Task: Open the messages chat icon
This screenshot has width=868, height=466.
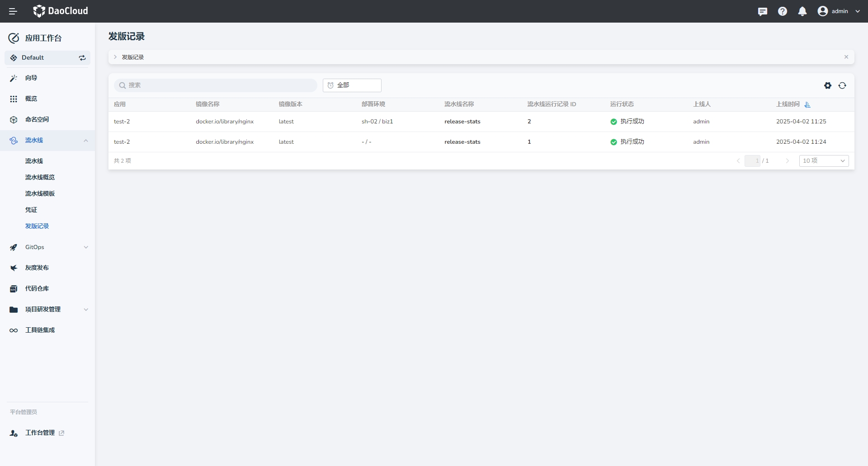Action: (762, 11)
